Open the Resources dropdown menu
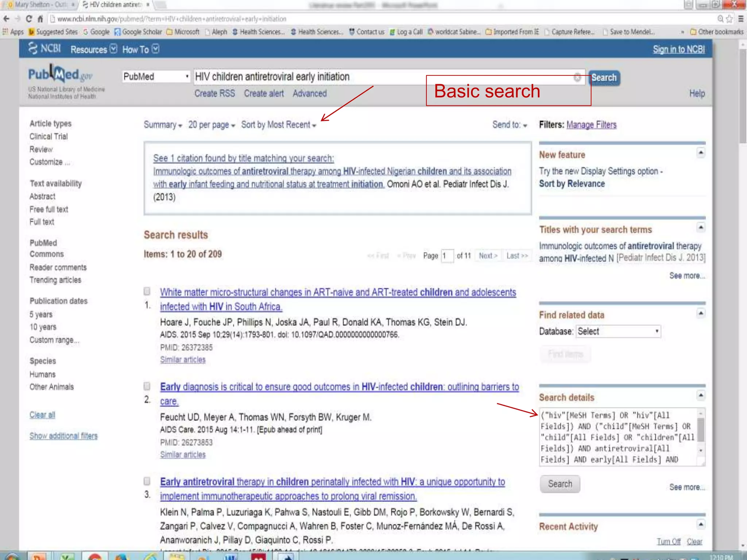 pos(94,49)
